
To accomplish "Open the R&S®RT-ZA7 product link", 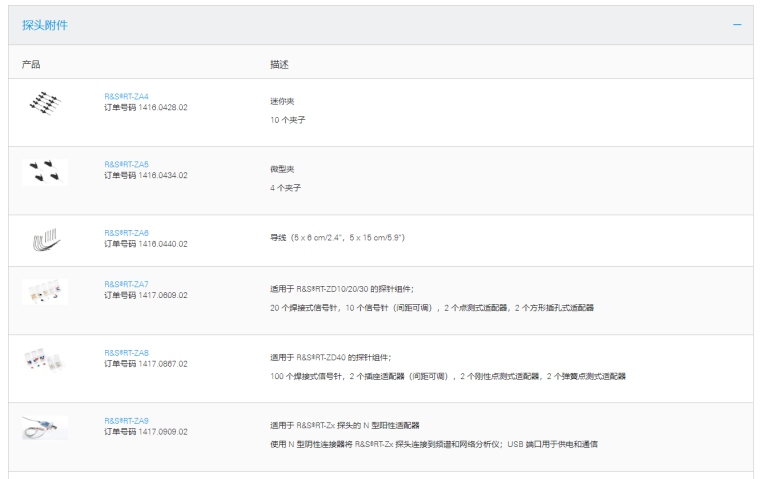I will pos(126,285).
